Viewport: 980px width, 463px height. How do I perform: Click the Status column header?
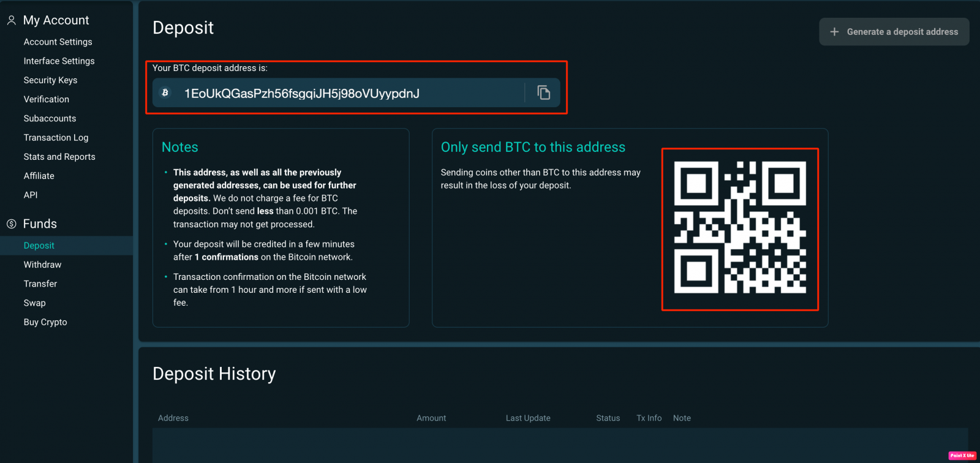tap(608, 418)
